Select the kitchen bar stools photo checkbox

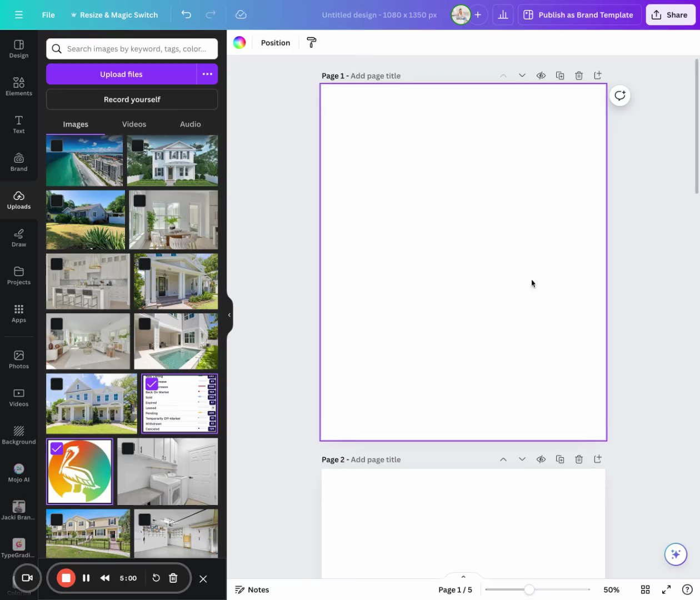[x=57, y=264]
